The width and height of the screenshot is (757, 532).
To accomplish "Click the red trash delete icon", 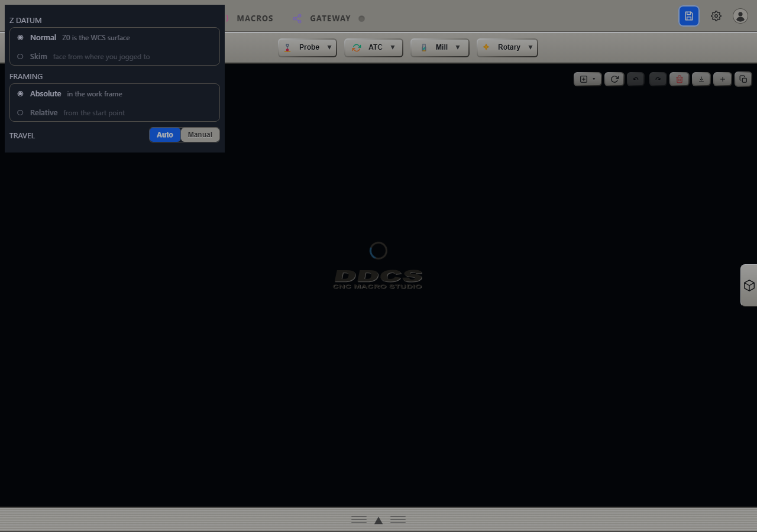I will 679,79.
